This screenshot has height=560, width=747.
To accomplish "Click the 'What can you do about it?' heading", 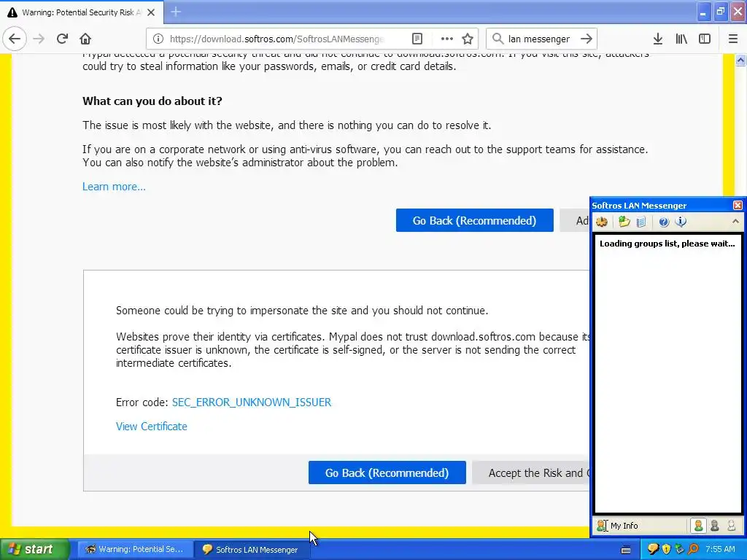I will [152, 101].
